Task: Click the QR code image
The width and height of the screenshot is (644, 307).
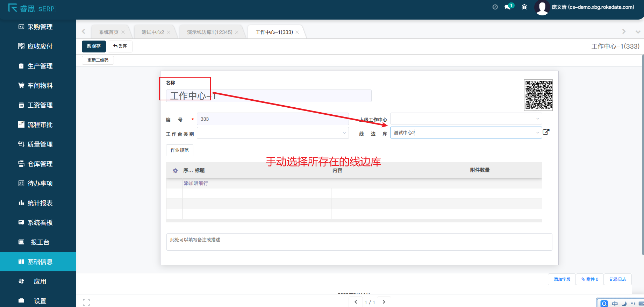Action: coord(538,95)
